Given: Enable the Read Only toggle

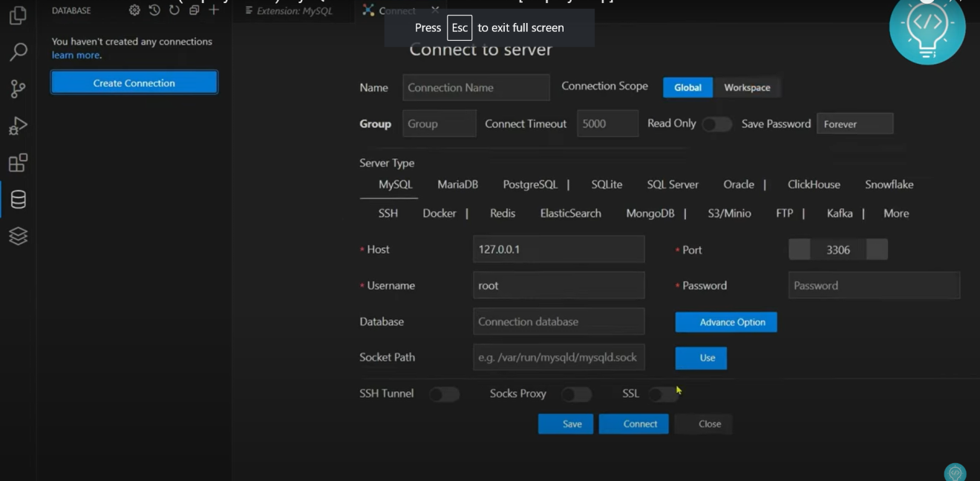Looking at the screenshot, I should pyautogui.click(x=717, y=125).
